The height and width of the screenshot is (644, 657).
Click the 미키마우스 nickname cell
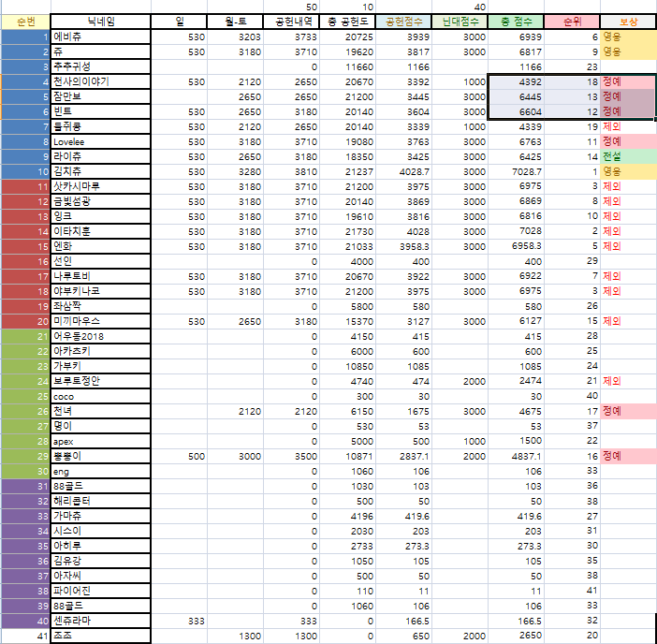100,320
